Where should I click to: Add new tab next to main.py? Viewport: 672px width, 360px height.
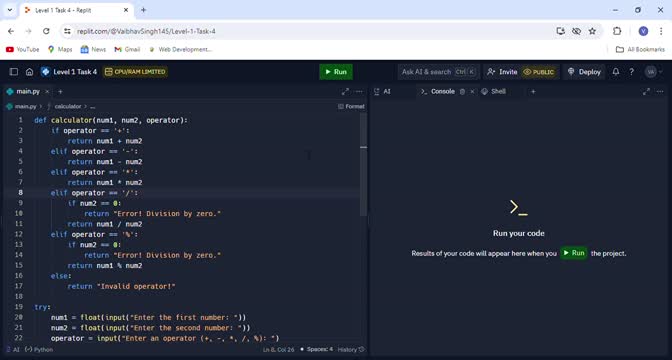[x=60, y=92]
